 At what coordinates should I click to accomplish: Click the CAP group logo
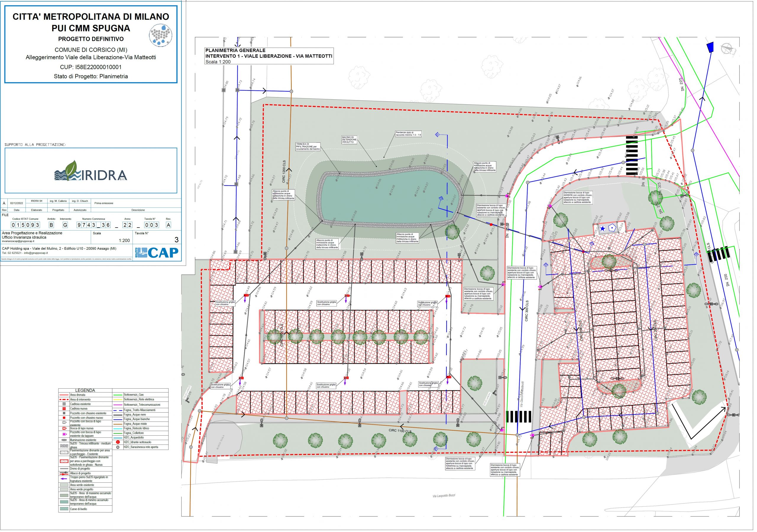(157, 253)
